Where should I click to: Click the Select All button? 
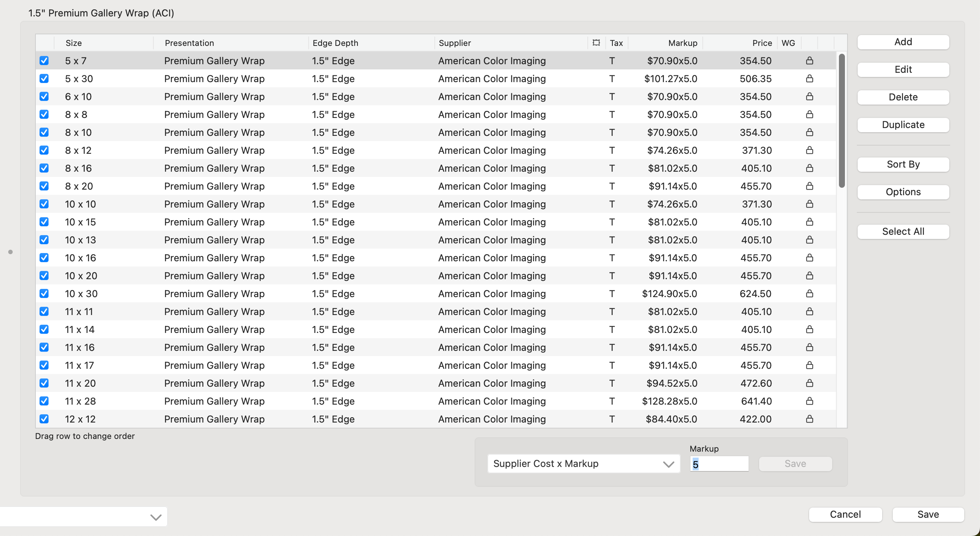(x=903, y=231)
